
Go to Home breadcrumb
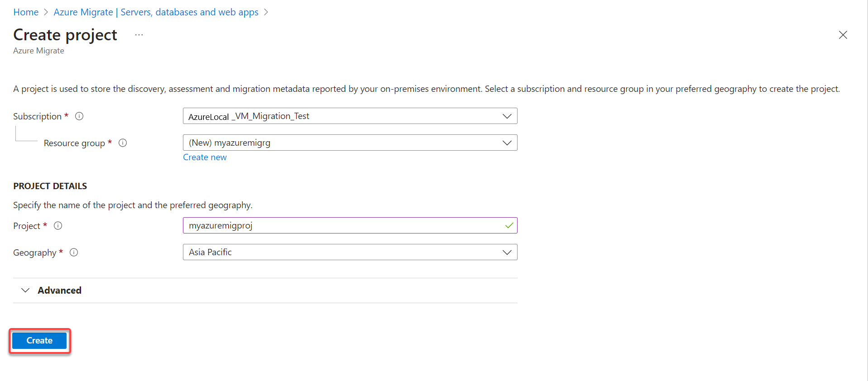[26, 12]
